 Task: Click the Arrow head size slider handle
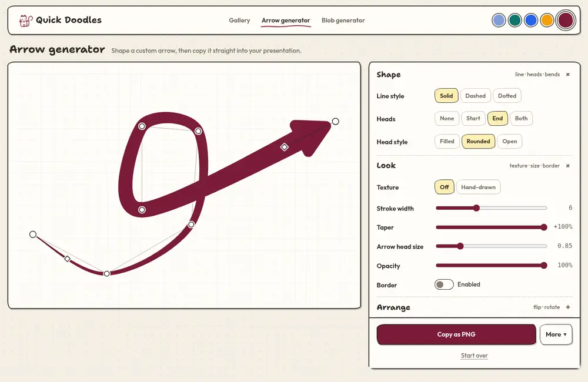click(x=460, y=246)
